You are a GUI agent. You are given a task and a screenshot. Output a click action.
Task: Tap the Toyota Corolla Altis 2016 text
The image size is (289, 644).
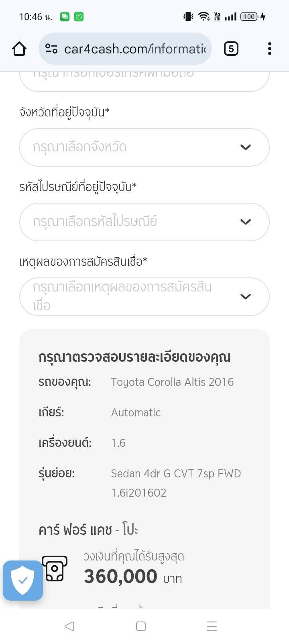pyautogui.click(x=172, y=382)
